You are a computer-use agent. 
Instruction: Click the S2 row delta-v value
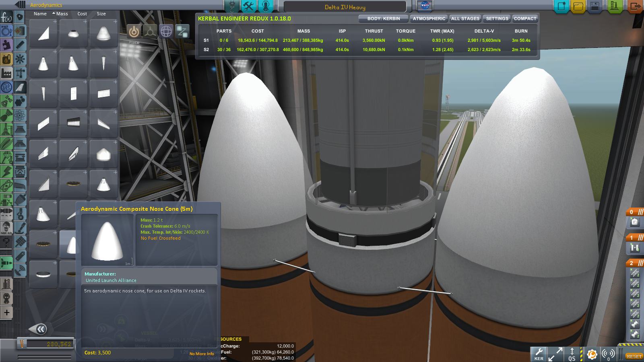tap(484, 49)
